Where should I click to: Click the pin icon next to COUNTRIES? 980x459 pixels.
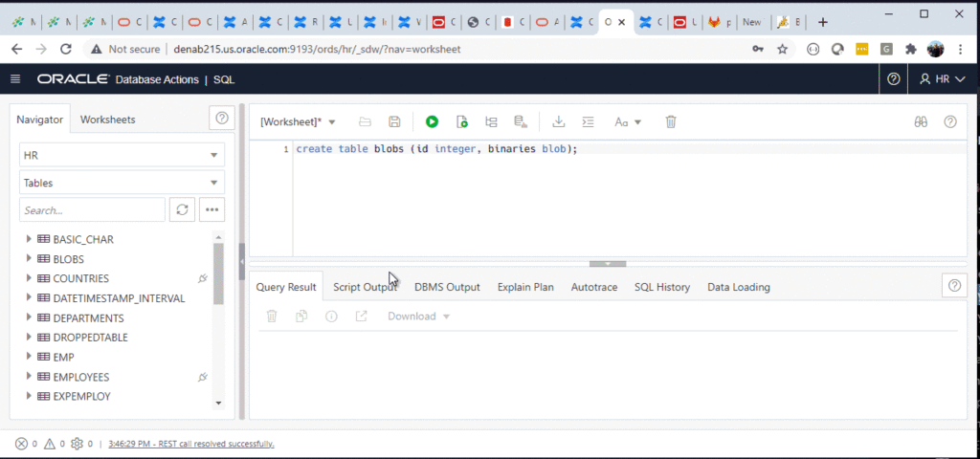click(202, 278)
